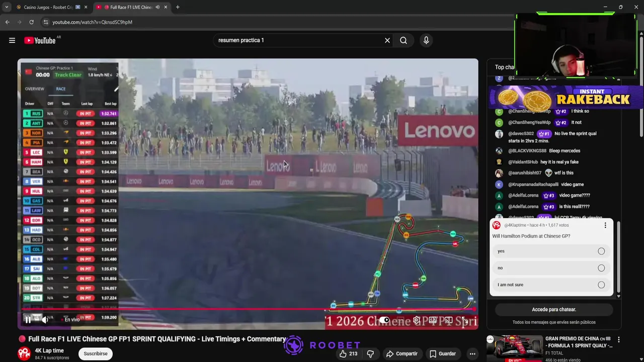
Task: Click the 84.7 k suscriptores text
Action: [x=52, y=358]
